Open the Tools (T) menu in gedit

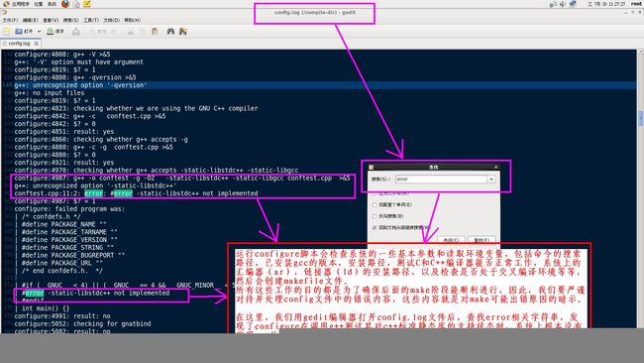[91, 20]
